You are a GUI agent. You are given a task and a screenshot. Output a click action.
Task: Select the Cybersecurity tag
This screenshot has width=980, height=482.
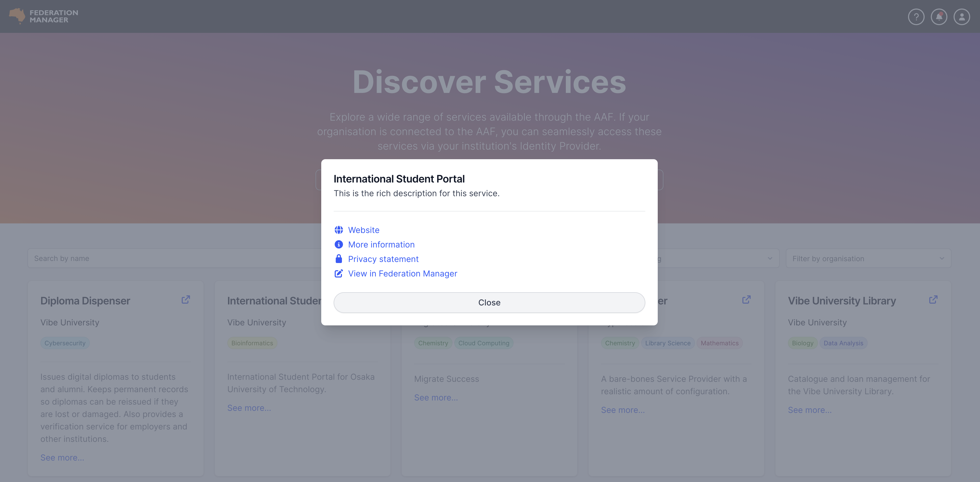pos(65,343)
